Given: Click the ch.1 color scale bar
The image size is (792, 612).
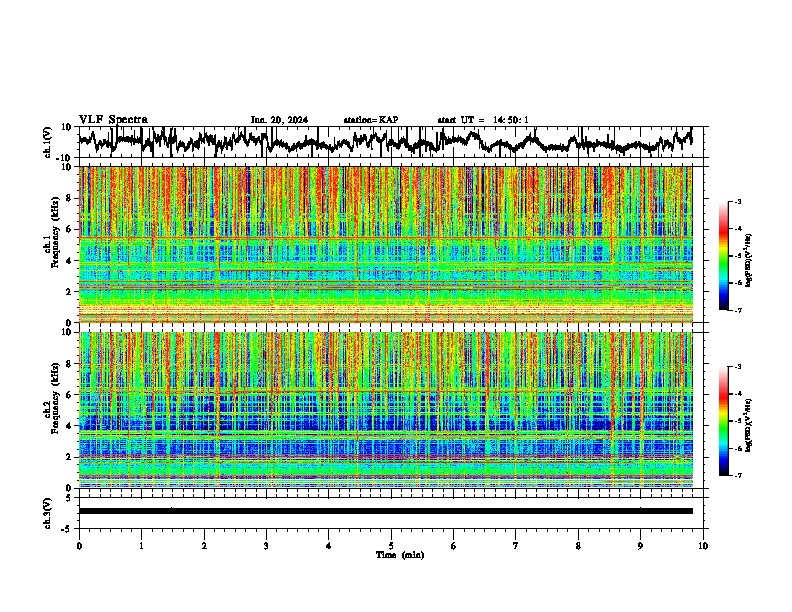Looking at the screenshot, I should 723,256.
